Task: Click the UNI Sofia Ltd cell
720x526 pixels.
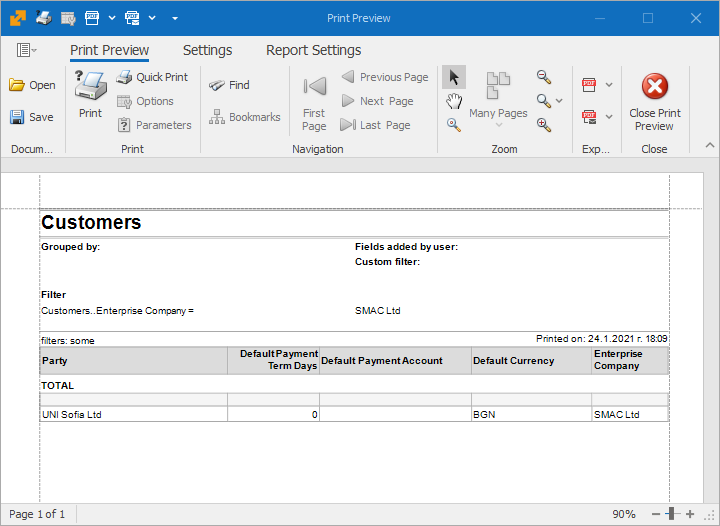Action: [134, 414]
